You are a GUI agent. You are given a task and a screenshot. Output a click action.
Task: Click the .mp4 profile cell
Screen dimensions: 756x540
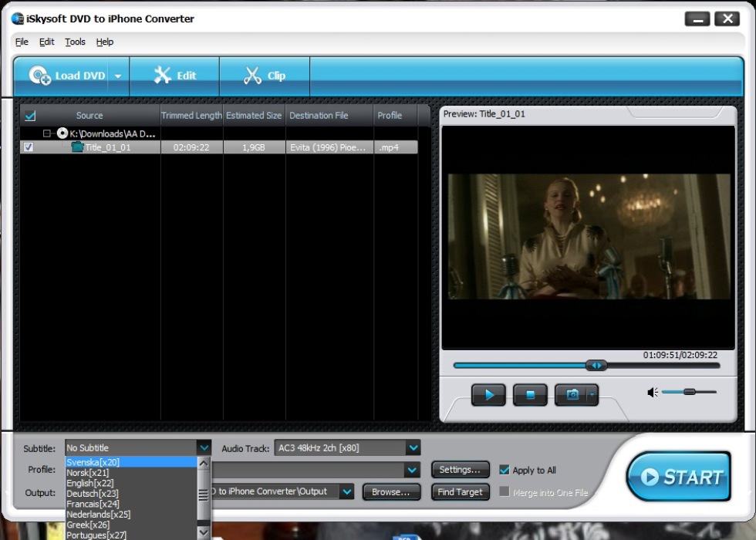point(395,147)
